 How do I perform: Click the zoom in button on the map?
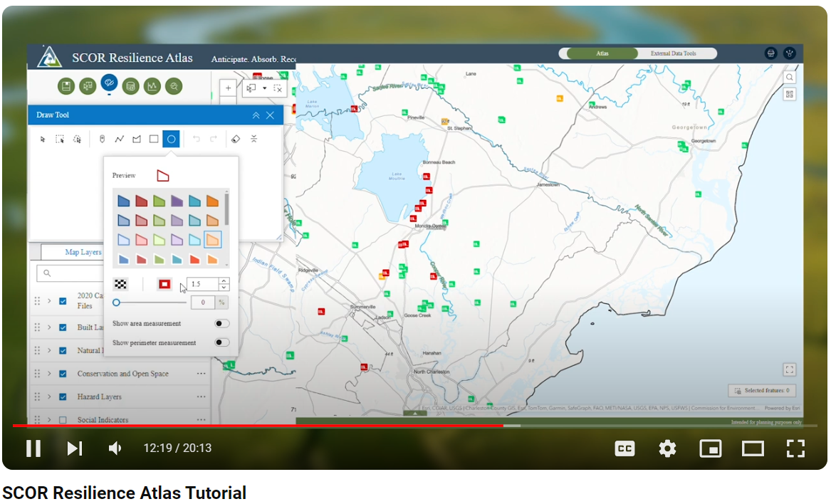pyautogui.click(x=228, y=87)
